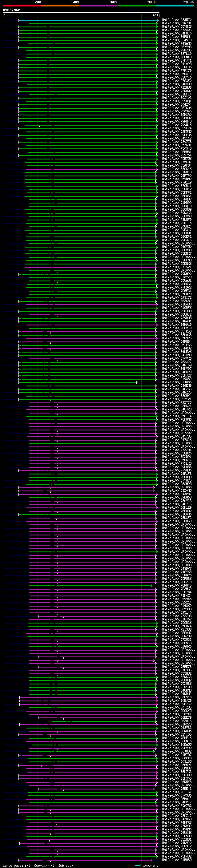Select hit label UniRef100_Q42112
This screenshot has width=197, height=868.
[177, 138]
